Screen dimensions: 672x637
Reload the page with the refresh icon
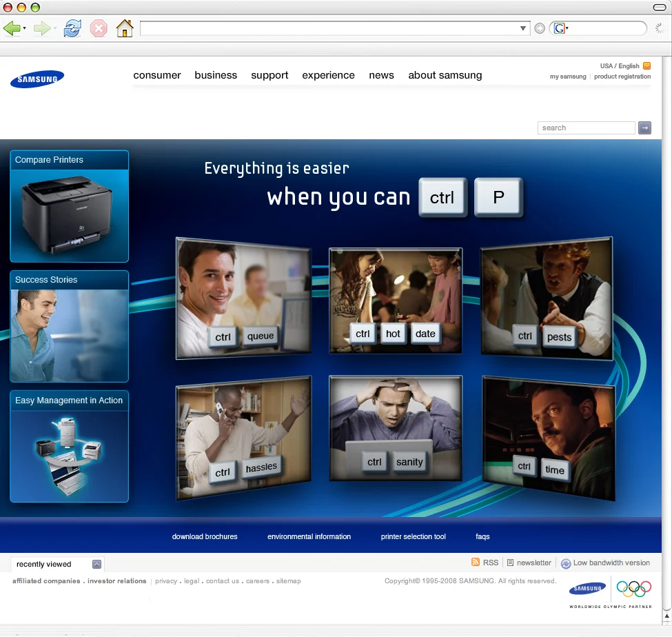tap(72, 28)
